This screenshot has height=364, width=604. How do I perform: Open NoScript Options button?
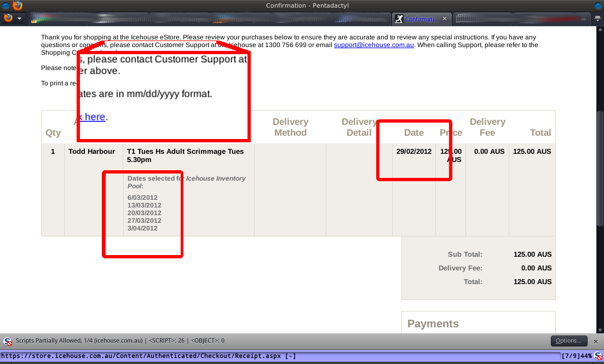click(x=568, y=340)
